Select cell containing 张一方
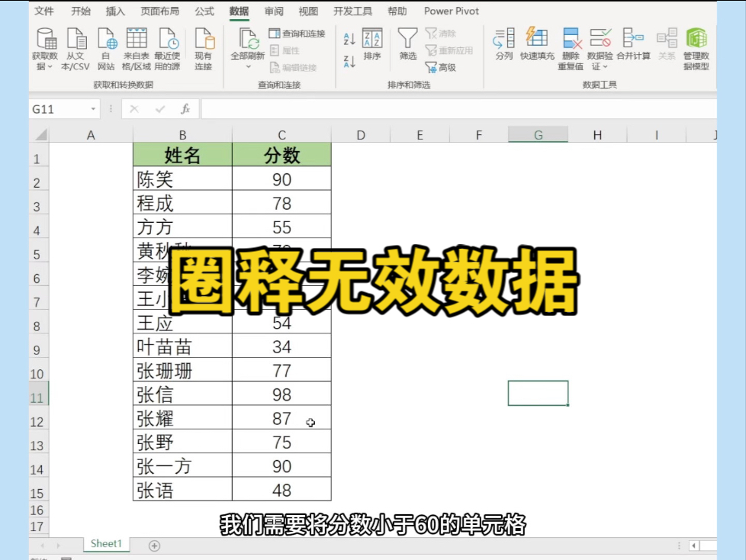Viewport: 746px width, 560px height. tap(182, 465)
